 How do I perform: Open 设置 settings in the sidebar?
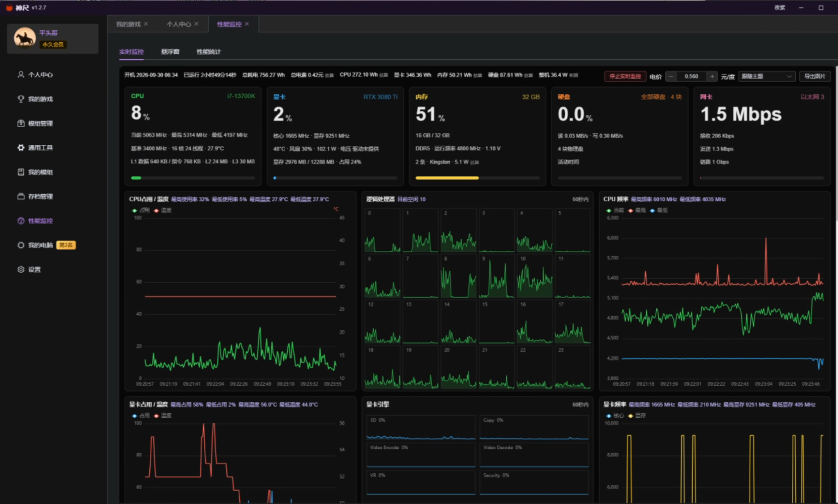tap(29, 269)
